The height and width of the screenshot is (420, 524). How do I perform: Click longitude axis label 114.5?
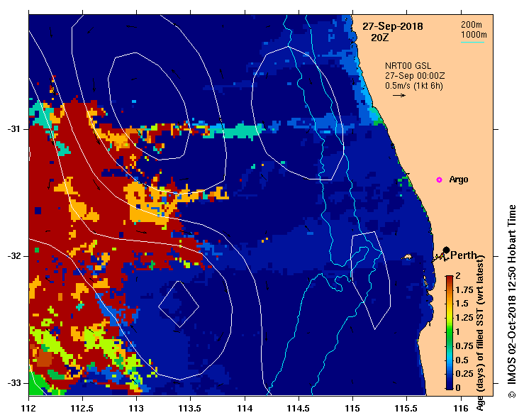pos(299,409)
